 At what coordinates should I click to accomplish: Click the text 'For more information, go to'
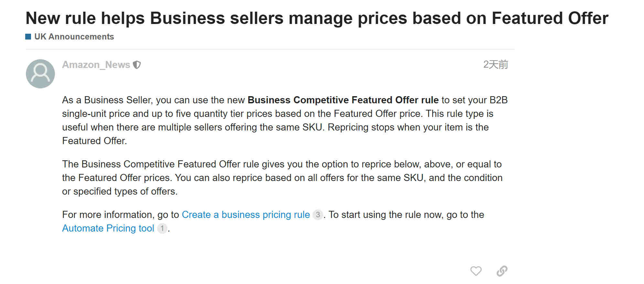[121, 215]
